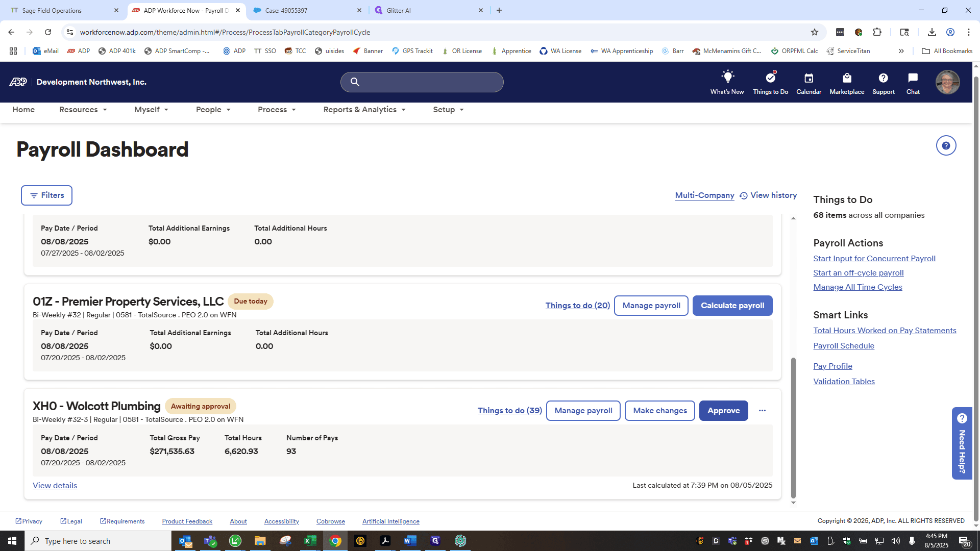The image size is (980, 551).
Task: Open the View history link
Action: pyautogui.click(x=768, y=195)
